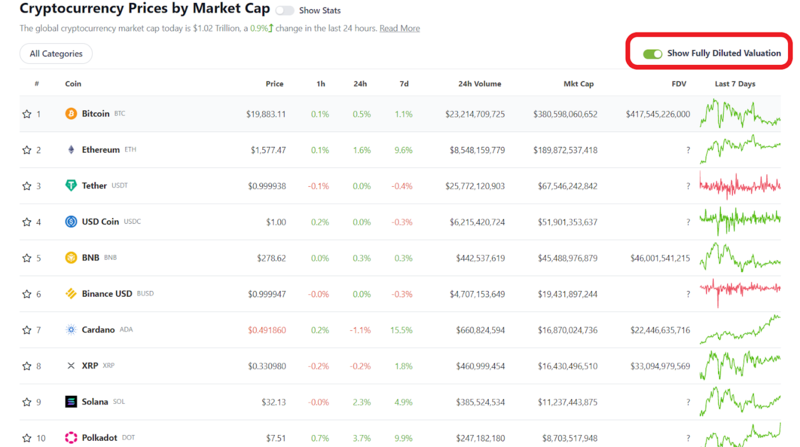View Ethereum's 7-day sparkline chart
The image size is (800, 447).
coord(740,149)
